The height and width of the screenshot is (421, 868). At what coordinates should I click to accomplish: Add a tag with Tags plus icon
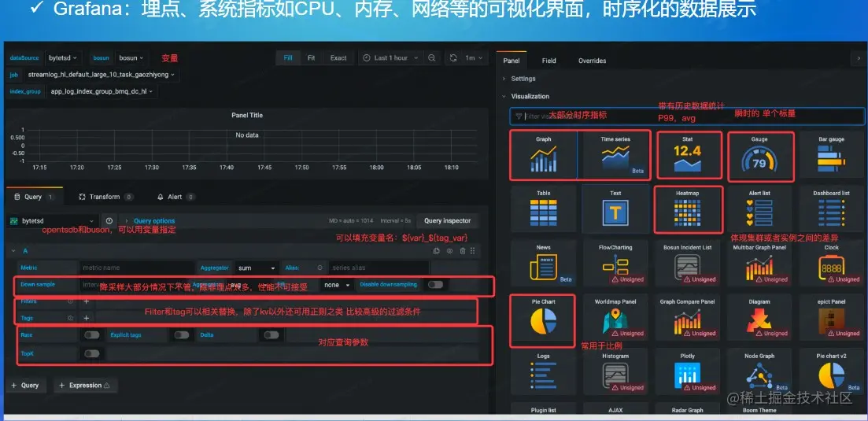(87, 318)
